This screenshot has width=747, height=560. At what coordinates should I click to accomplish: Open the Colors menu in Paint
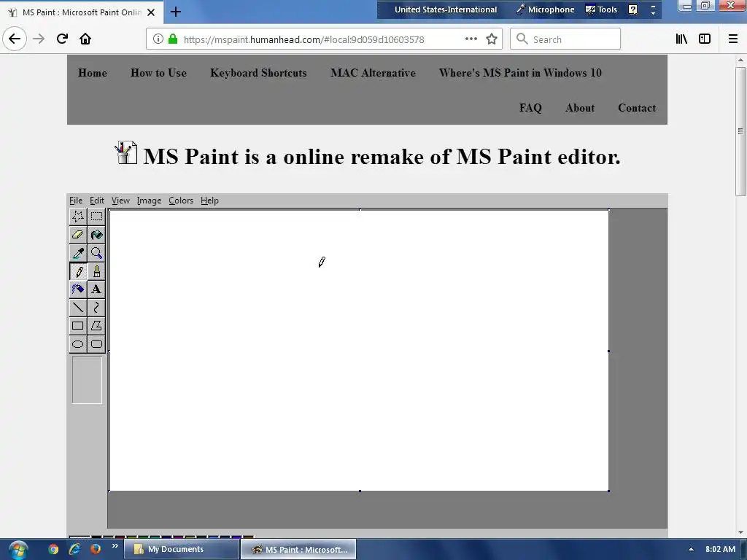coord(181,201)
